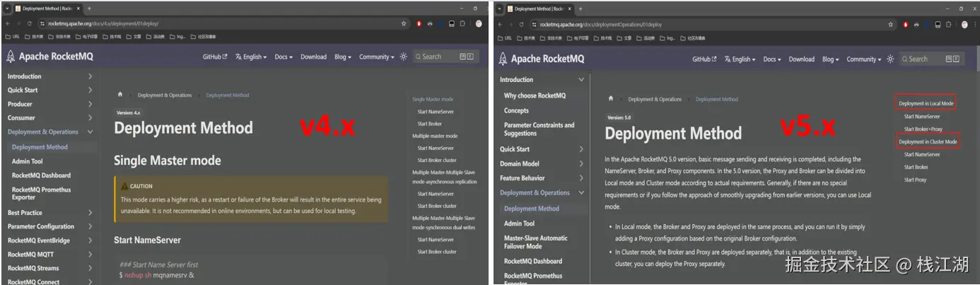Open RocketMQ Dashboard in left window sidebar
Screen dimensions: 980x285
(x=41, y=175)
